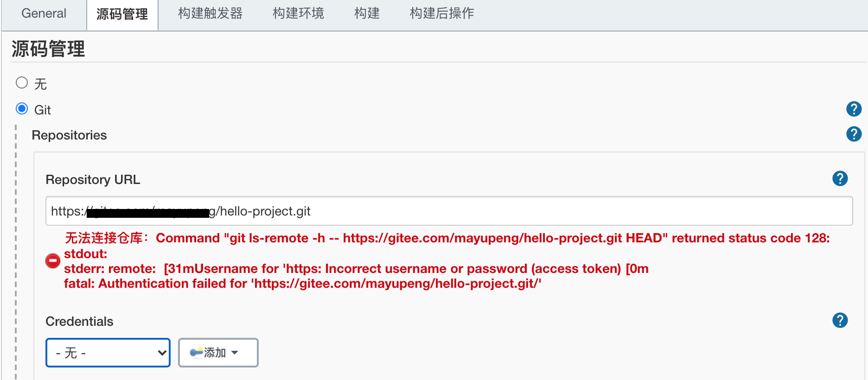
Task: Open the Credentials dropdown showing 无
Action: [108, 353]
